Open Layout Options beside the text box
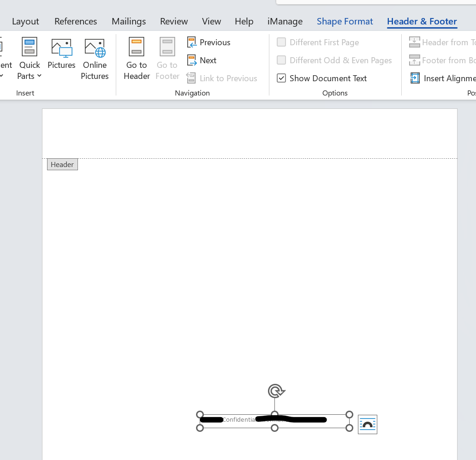The width and height of the screenshot is (476, 460). click(x=367, y=424)
